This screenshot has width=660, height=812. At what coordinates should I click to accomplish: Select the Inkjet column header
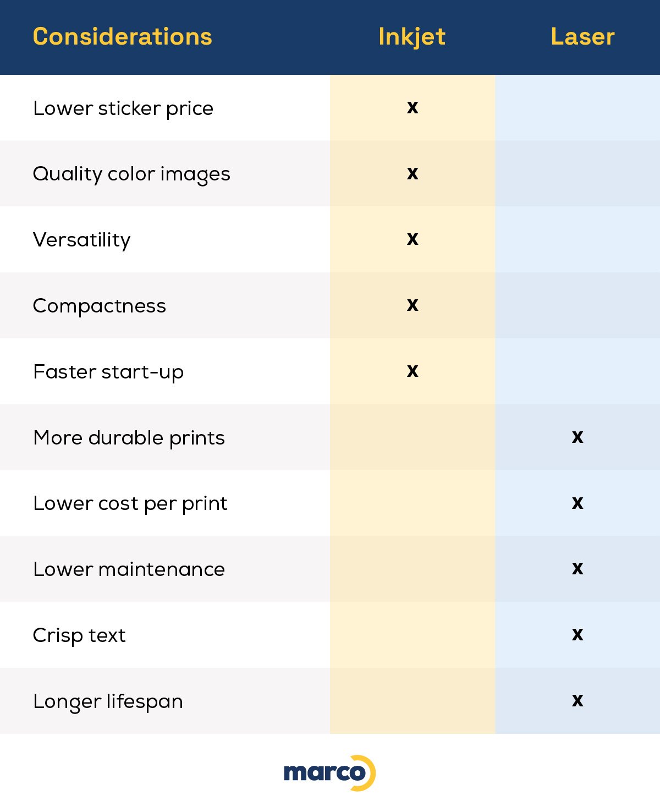point(412,37)
